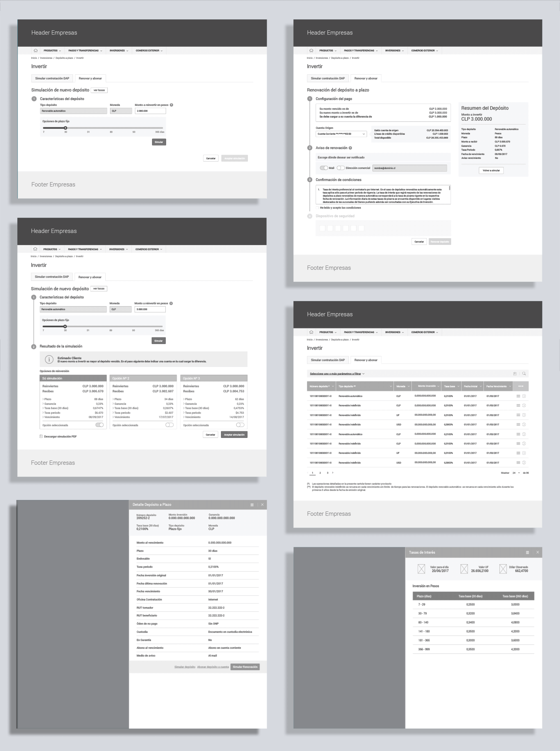Click three-dots header of the deposits table
Viewport: 560px width, 751px height.
pos(521,386)
